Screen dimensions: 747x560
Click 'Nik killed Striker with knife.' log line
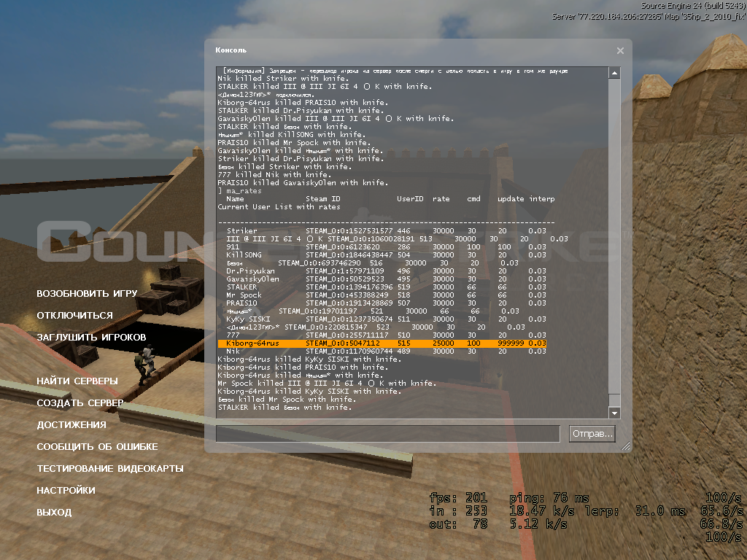[x=284, y=79]
